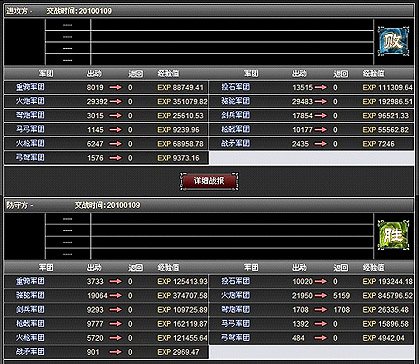This screenshot has width=420, height=364.
Task: Click EXP 96521.33 value
Action: tap(386, 116)
